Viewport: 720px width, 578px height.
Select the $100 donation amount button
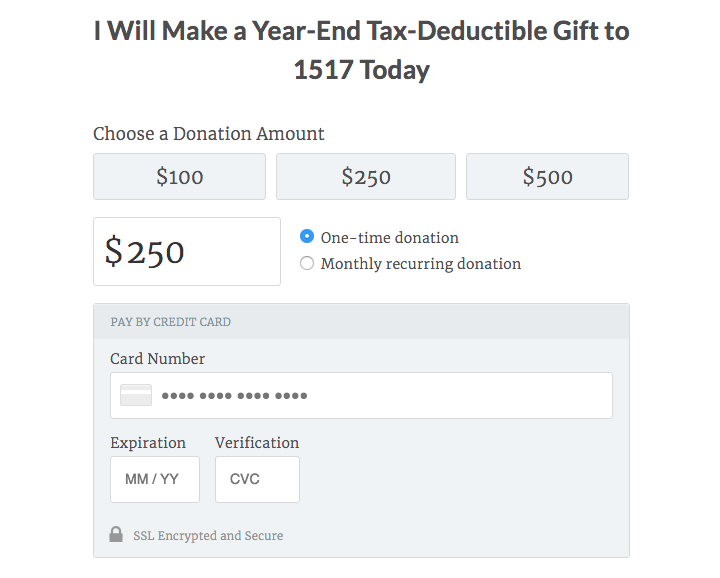pos(180,177)
